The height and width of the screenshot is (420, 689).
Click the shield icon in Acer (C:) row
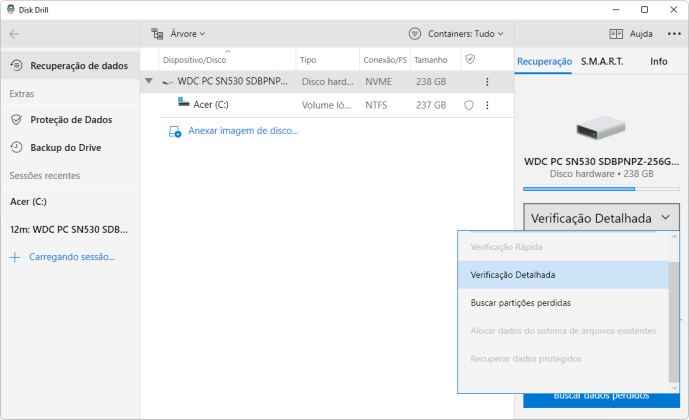469,105
